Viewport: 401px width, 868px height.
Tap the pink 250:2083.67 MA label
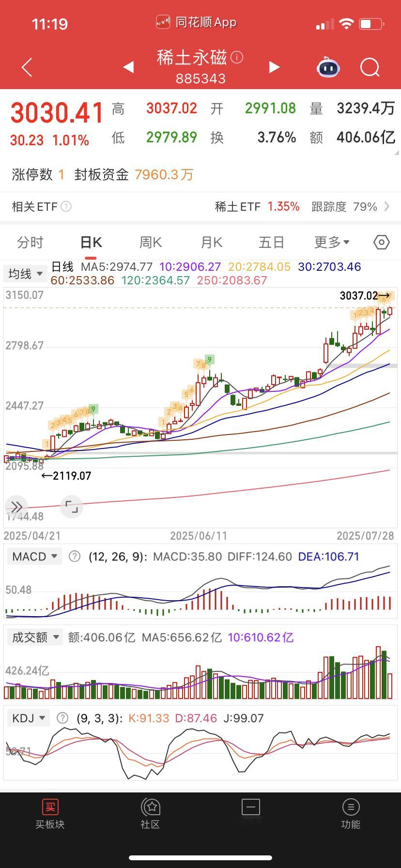[232, 280]
